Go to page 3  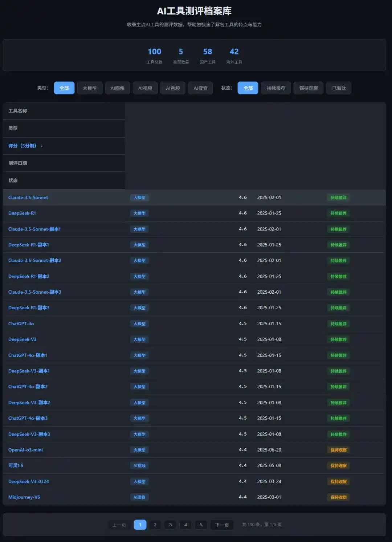pyautogui.click(x=170, y=525)
